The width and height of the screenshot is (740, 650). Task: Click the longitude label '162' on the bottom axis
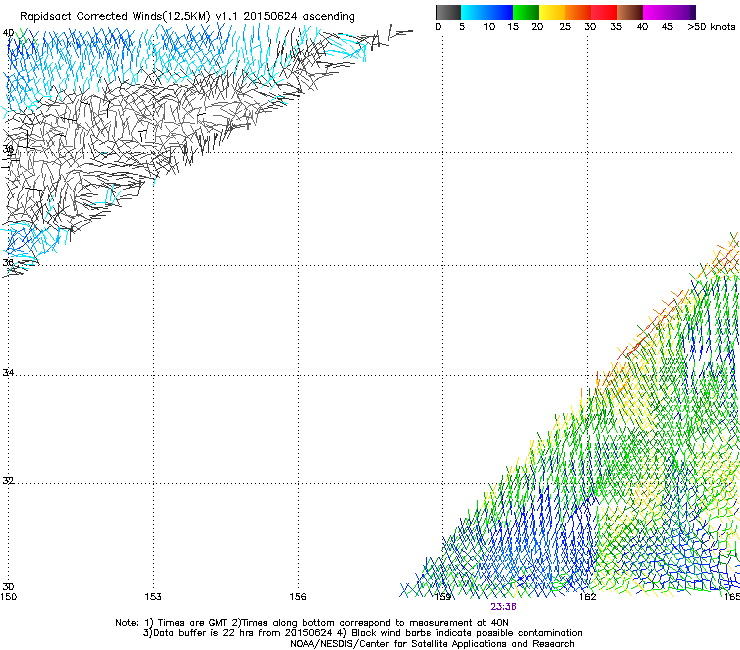[588, 597]
